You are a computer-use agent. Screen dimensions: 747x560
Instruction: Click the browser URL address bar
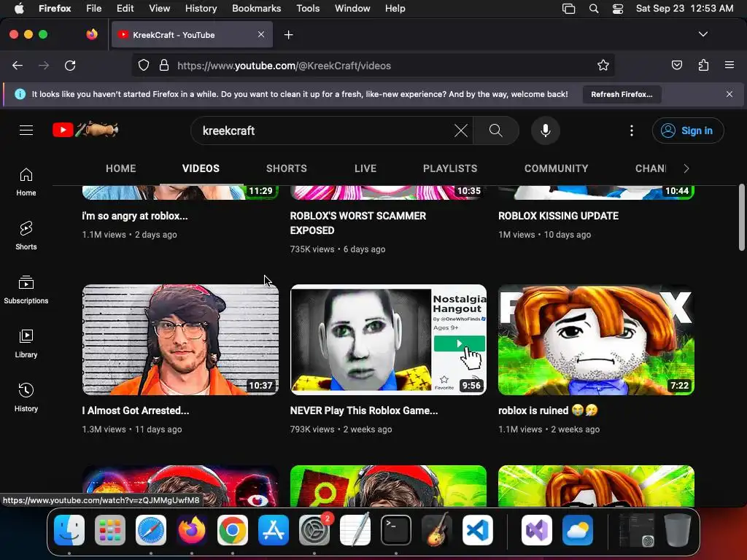coord(373,66)
